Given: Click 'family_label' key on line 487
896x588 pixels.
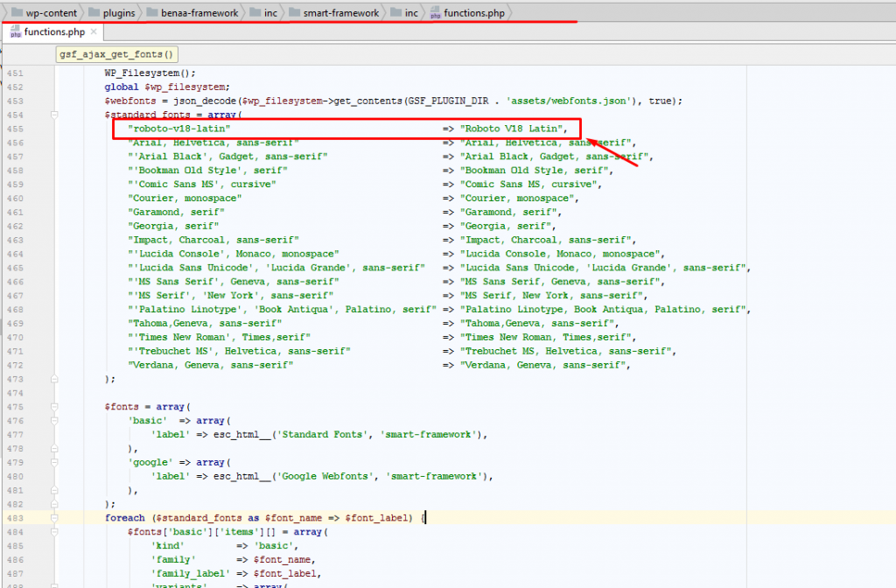Looking at the screenshot, I should (x=190, y=573).
